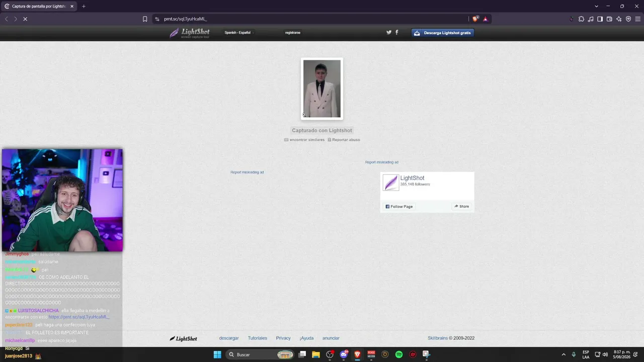Viewport: 644px width, 362px height.
Task: Open the browser tab search dropdown arrow
Action: [x=596, y=7]
